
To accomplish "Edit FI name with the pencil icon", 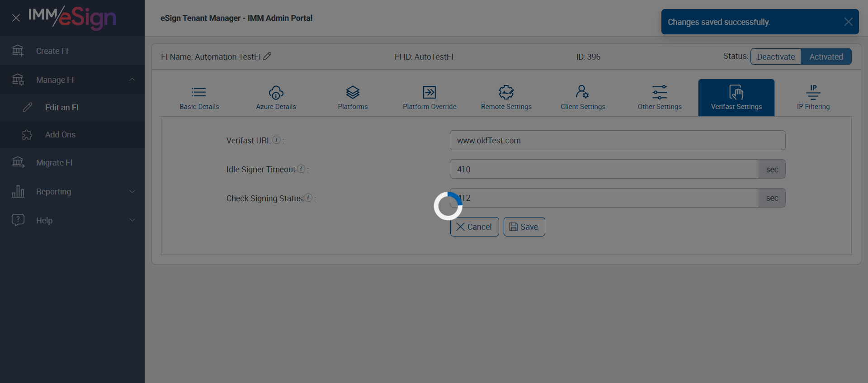I will [x=267, y=56].
